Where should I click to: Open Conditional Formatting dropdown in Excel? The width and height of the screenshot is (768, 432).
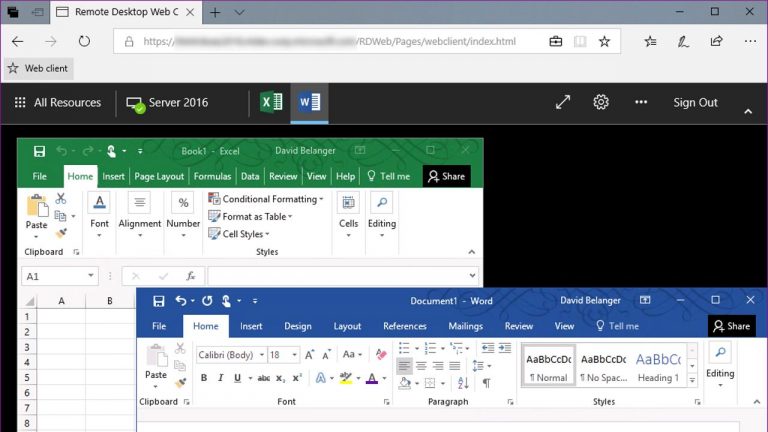pyautogui.click(x=266, y=199)
